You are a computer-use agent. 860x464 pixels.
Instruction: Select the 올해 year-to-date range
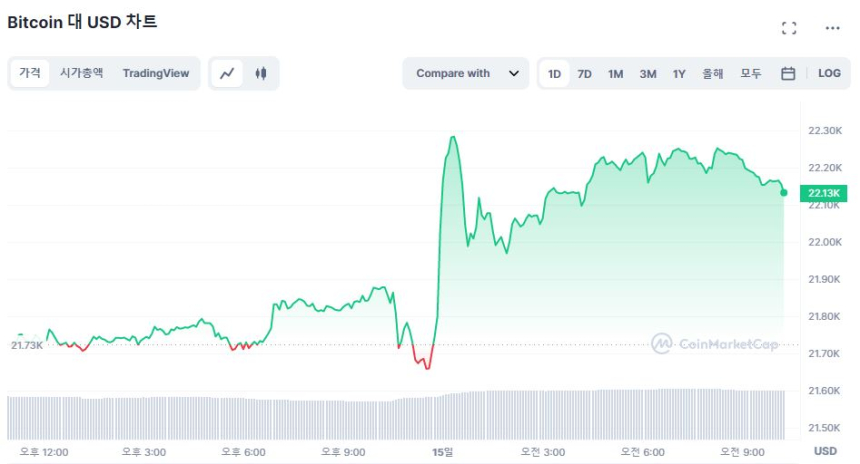[x=712, y=73]
